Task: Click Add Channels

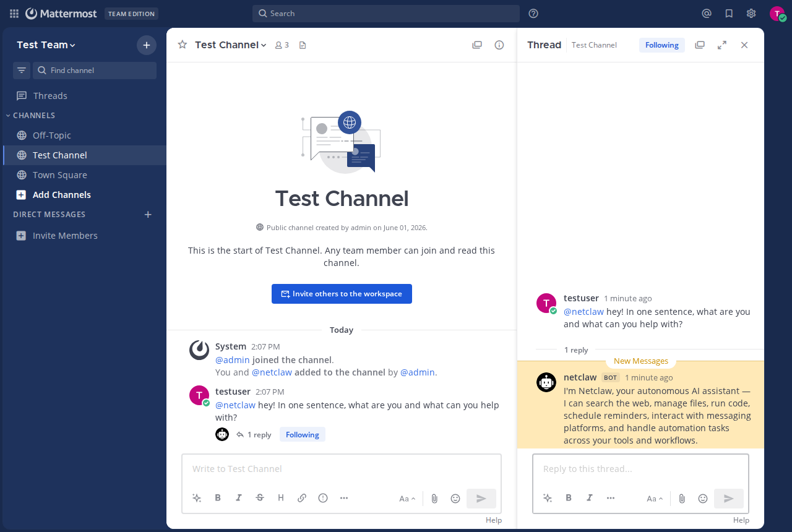Action: pyautogui.click(x=84, y=195)
